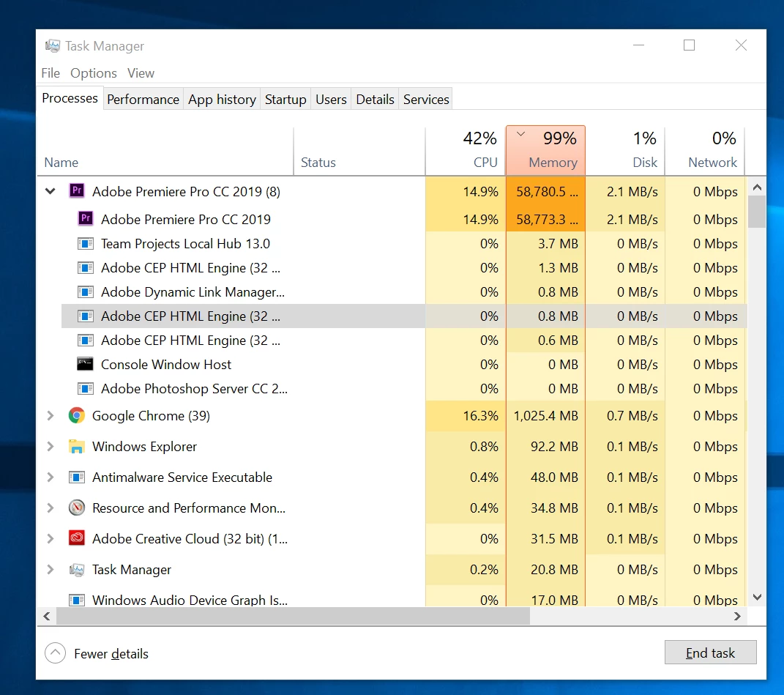Click the Task Manager process row icon
Image resolution: width=784 pixels, height=695 pixels.
[77, 570]
